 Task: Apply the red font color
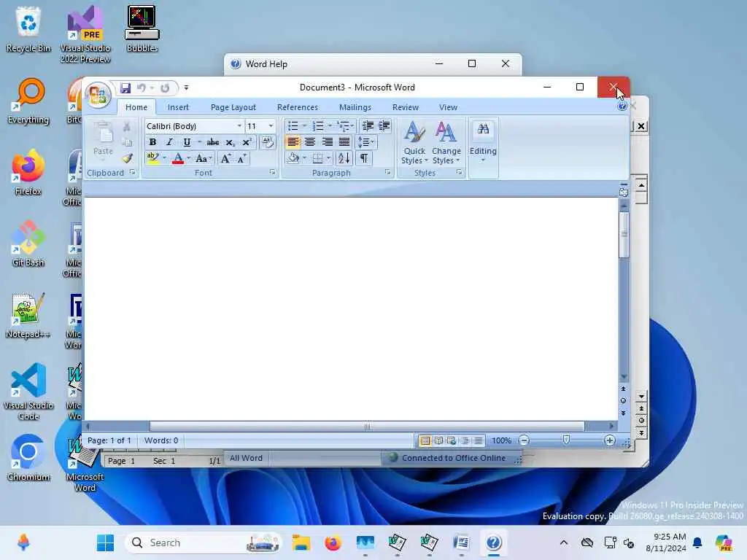(x=178, y=158)
